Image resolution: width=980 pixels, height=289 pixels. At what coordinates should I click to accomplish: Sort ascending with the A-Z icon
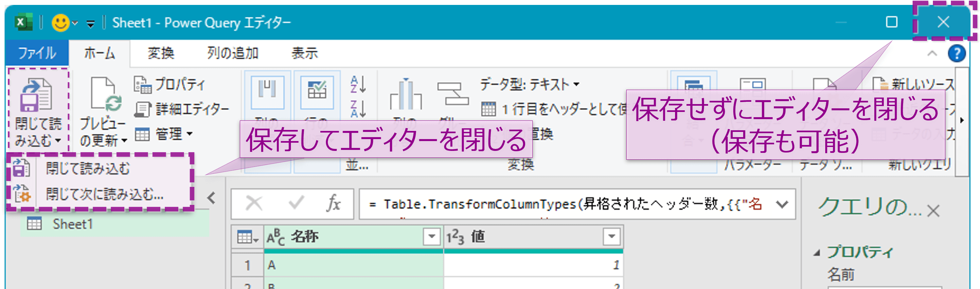(x=358, y=84)
